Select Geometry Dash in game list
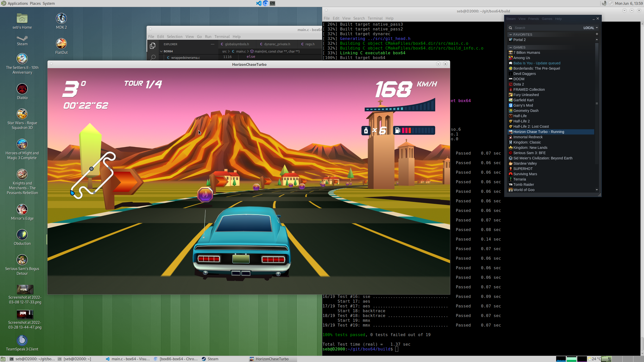The image size is (644, 362). tap(551, 111)
